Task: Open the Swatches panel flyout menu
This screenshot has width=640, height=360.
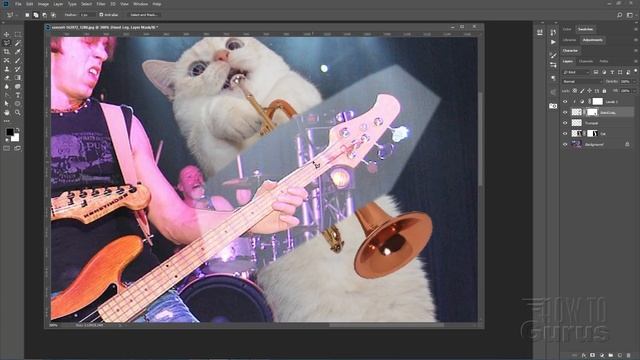Action: (636, 29)
